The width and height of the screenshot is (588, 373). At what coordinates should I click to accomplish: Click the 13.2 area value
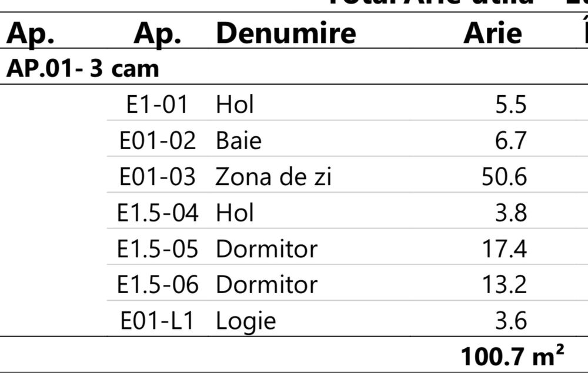[504, 284]
